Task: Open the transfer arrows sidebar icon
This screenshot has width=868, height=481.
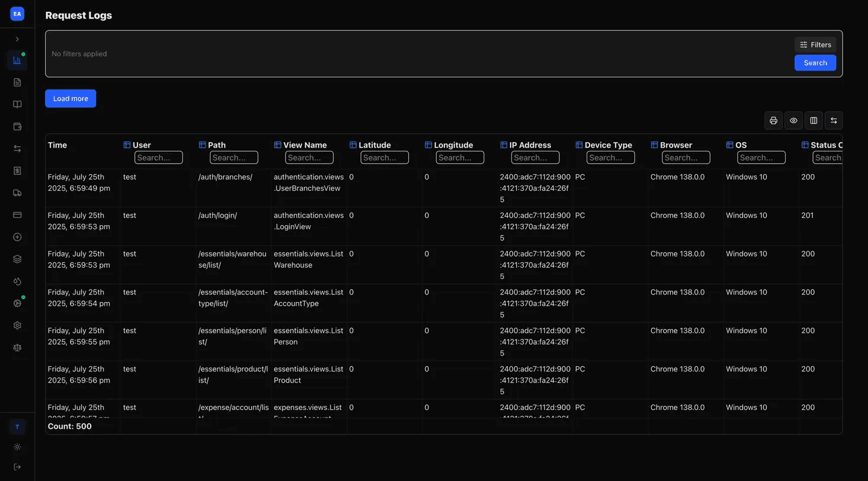Action: [17, 149]
